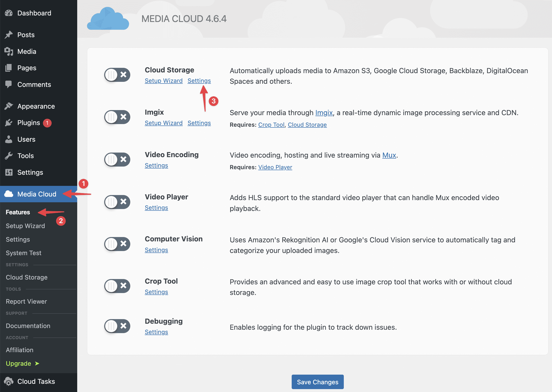Open the Features menu item
The image size is (552, 392).
(18, 212)
